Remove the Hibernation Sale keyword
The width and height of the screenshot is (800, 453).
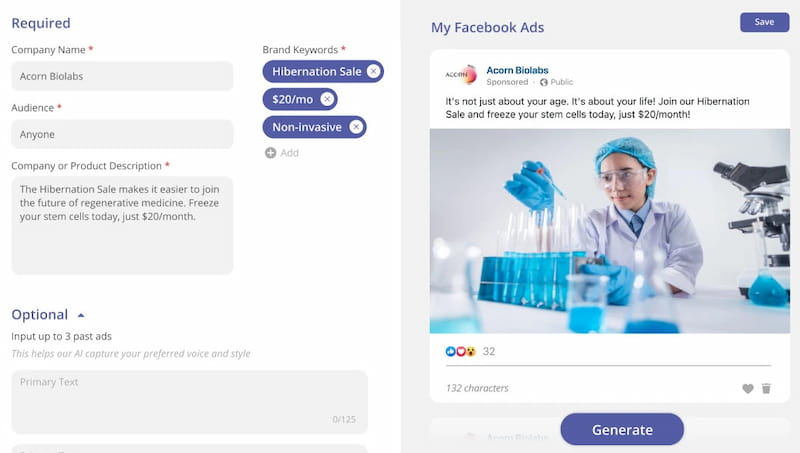coord(373,71)
